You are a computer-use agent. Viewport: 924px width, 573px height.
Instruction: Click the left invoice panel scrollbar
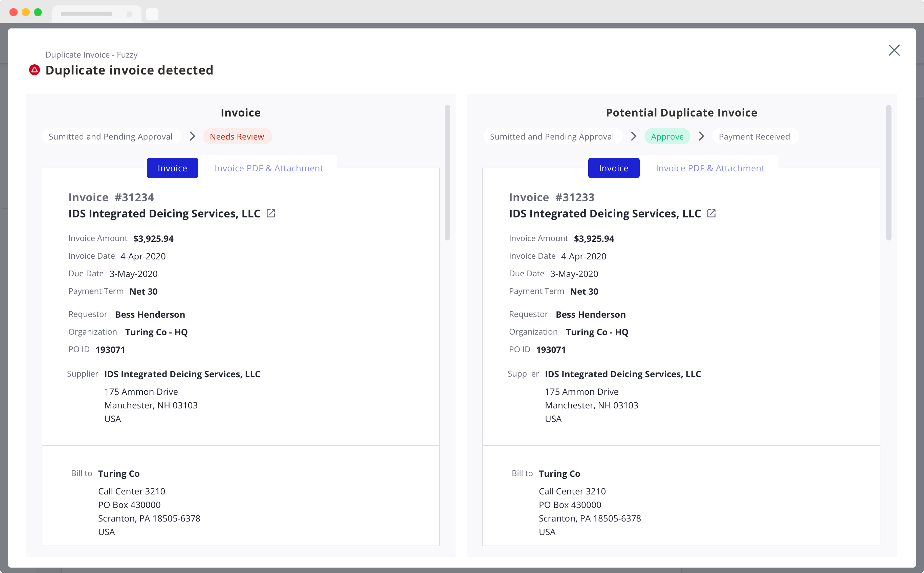[447, 172]
